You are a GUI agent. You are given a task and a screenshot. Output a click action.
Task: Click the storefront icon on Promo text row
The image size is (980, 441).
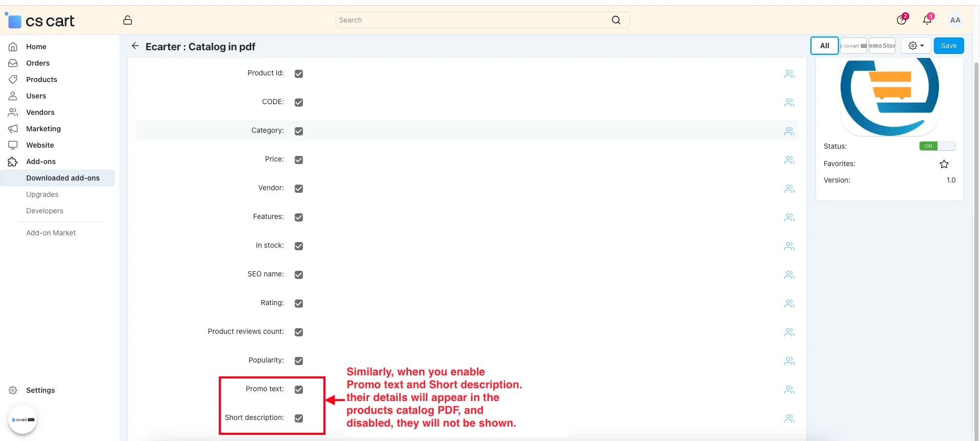789,390
